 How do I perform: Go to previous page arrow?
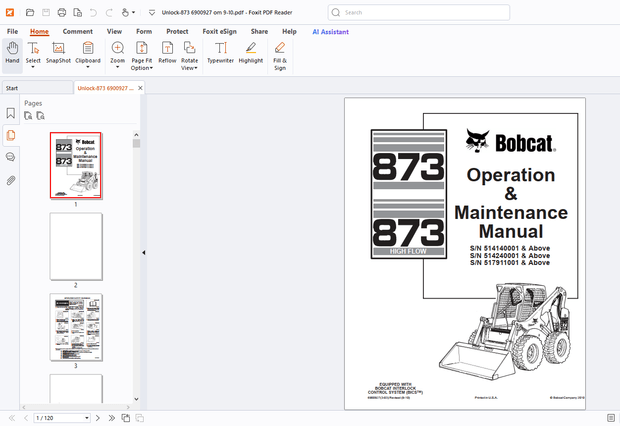tap(26, 418)
